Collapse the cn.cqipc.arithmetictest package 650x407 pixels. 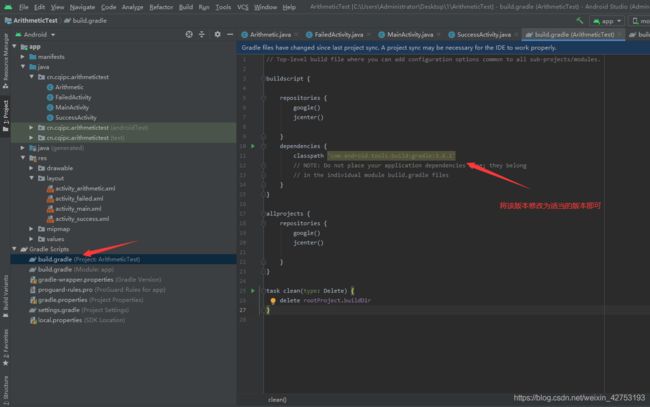point(32,77)
